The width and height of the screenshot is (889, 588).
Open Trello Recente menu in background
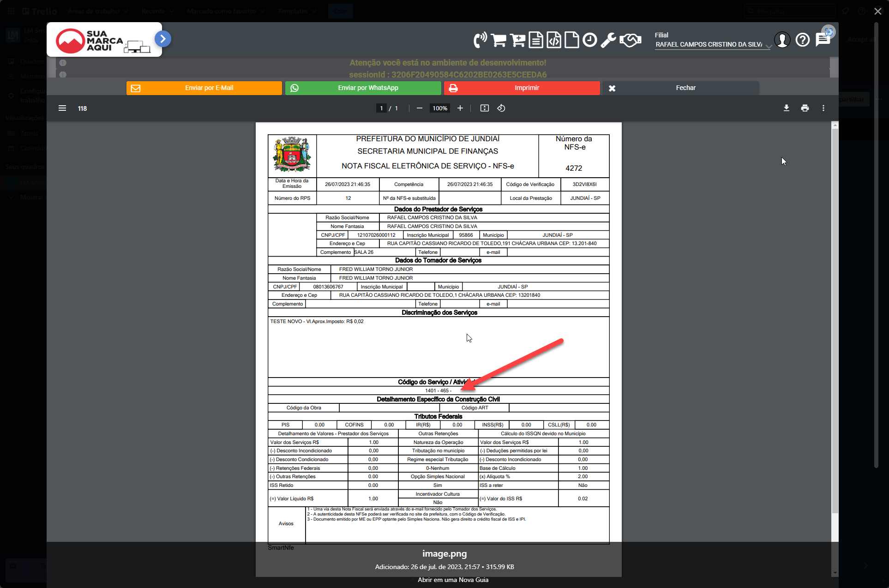(158, 11)
